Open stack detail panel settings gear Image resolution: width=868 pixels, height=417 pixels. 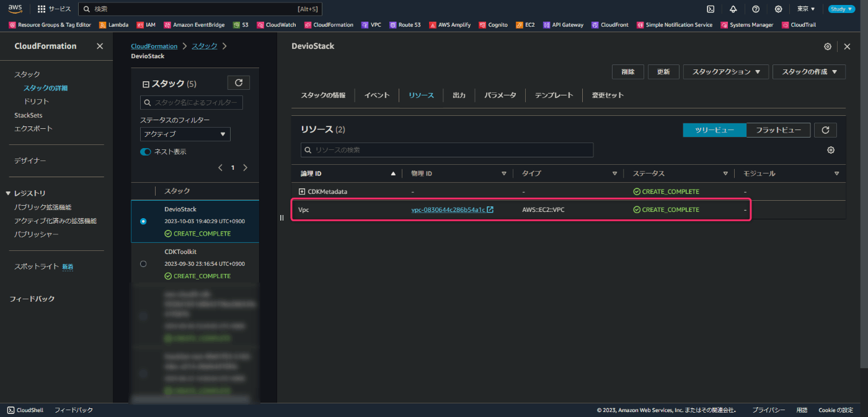828,46
